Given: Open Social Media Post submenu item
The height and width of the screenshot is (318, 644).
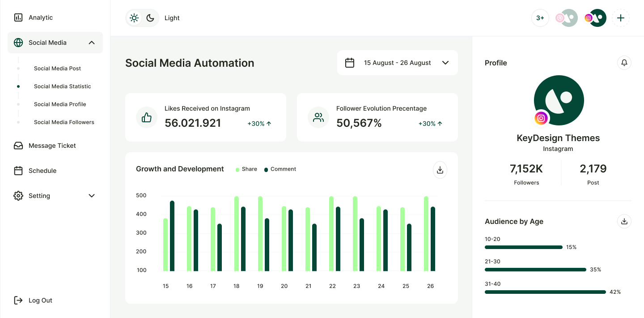Looking at the screenshot, I should (x=57, y=69).
